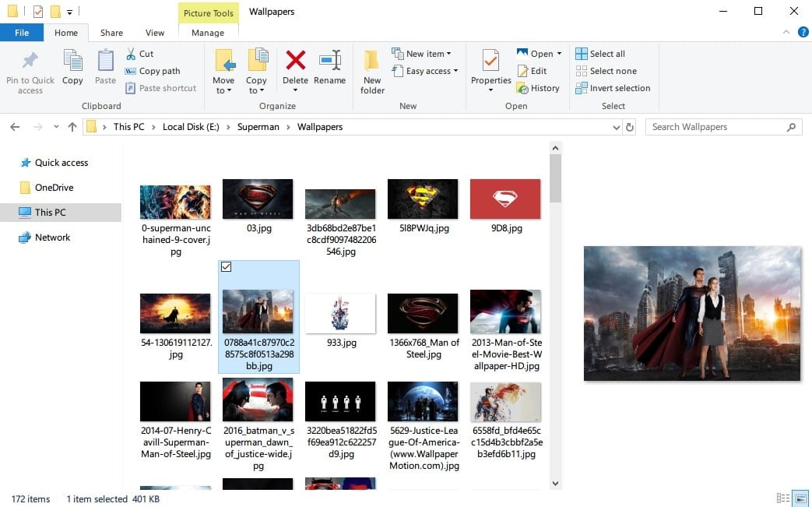Switch to the View ribbon tab

click(155, 33)
